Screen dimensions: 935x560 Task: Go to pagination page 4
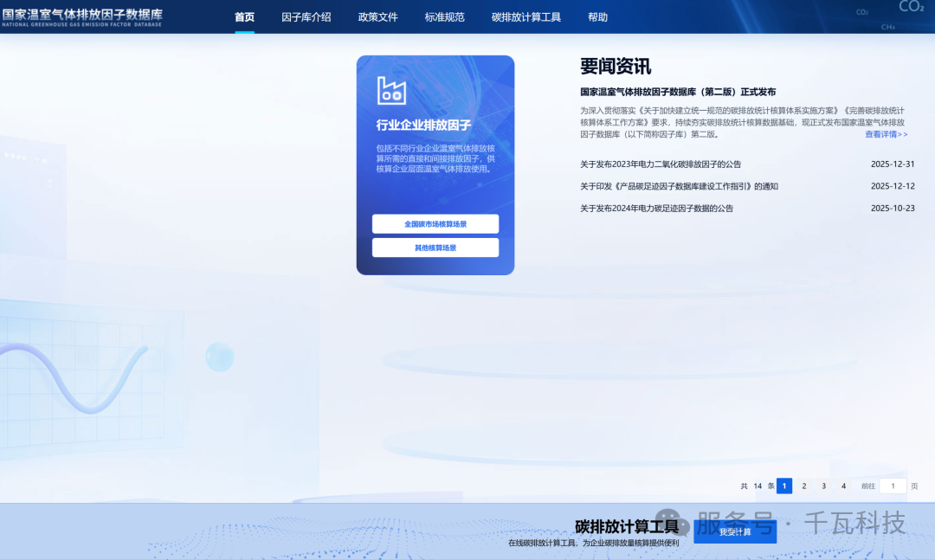click(x=843, y=486)
